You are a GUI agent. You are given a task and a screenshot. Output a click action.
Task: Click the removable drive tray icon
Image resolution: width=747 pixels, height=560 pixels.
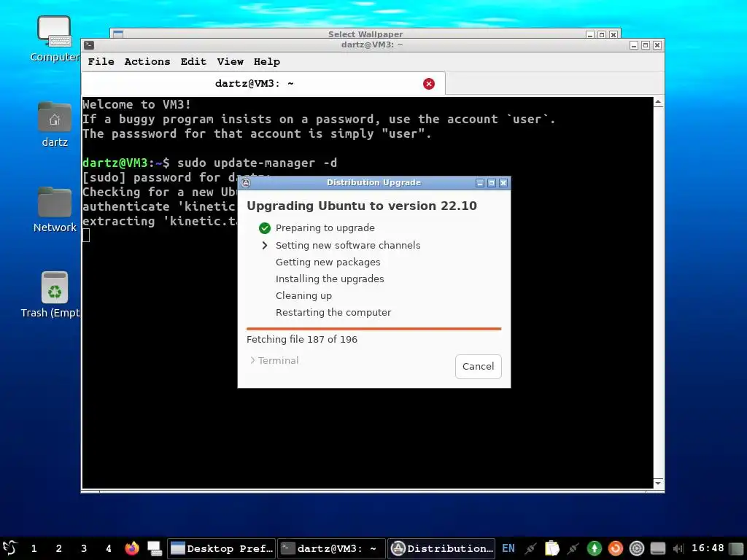click(658, 548)
